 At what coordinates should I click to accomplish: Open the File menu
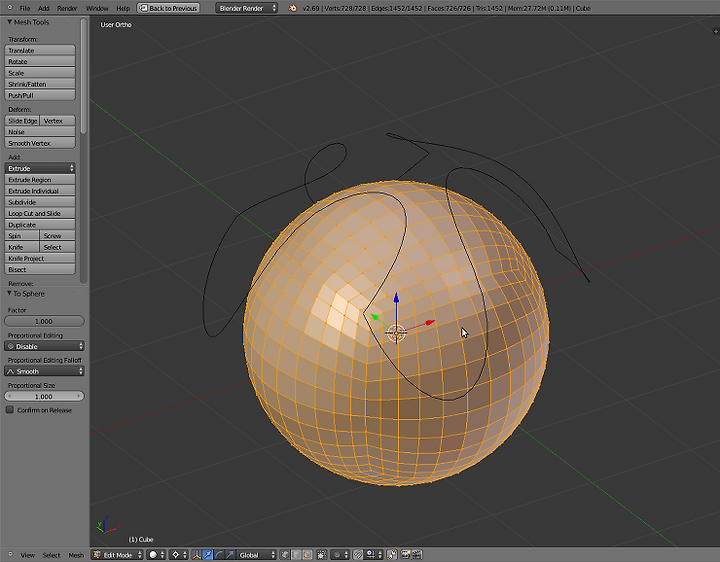point(25,8)
